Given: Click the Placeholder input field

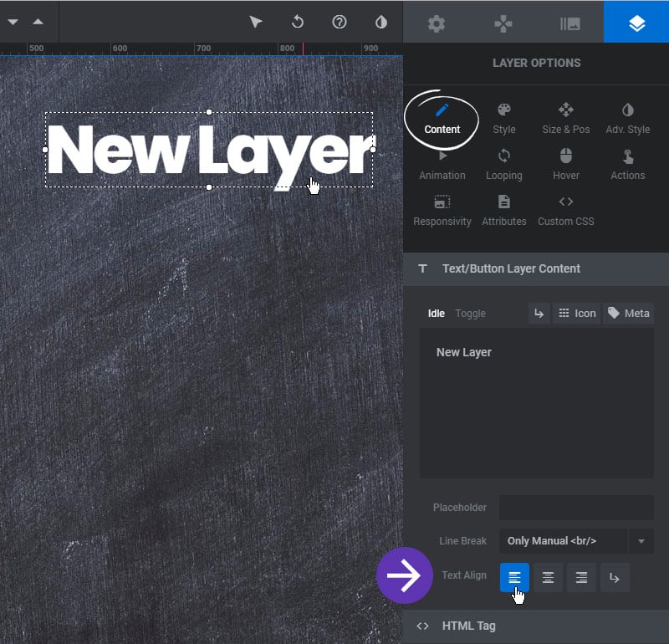Looking at the screenshot, I should pos(576,508).
